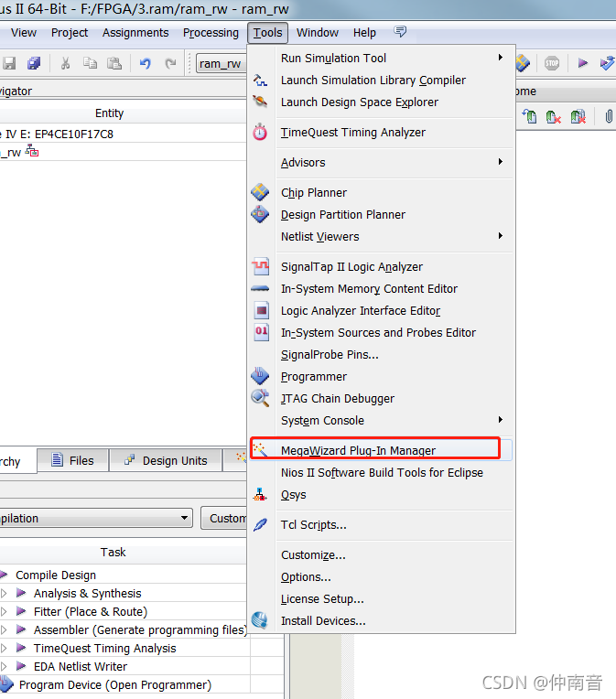Click the Entity column header
616x699 pixels.
point(109,113)
